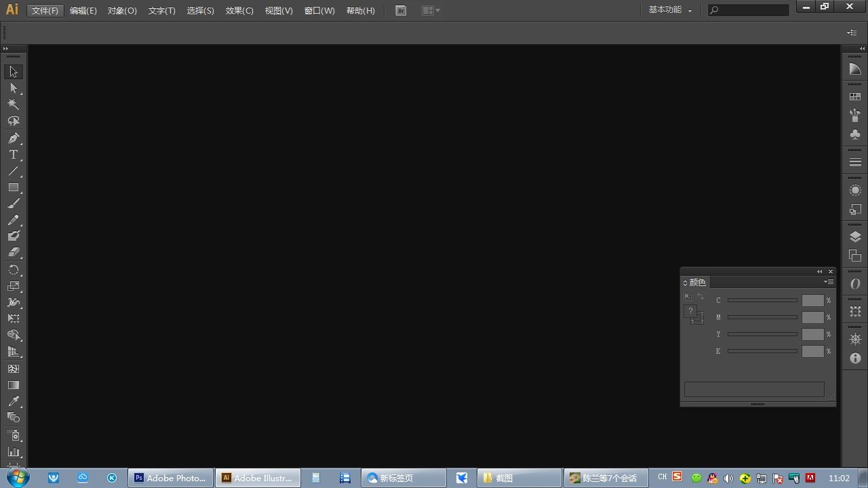868x488 pixels.
Task: Open the 文件(F) menu
Action: click(45, 11)
